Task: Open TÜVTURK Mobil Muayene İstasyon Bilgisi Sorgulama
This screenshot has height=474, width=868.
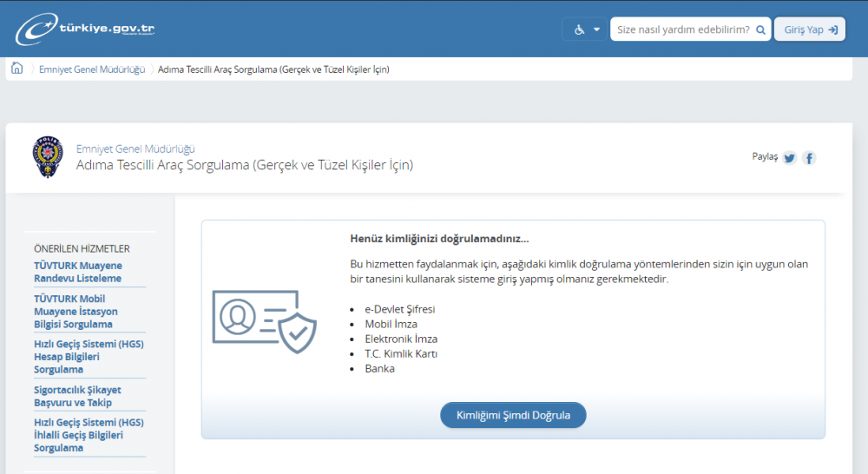Action: point(76,312)
